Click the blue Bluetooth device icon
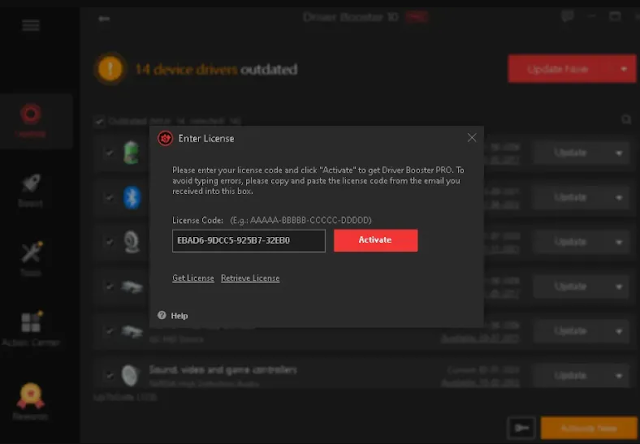The image size is (640, 444). (x=132, y=198)
